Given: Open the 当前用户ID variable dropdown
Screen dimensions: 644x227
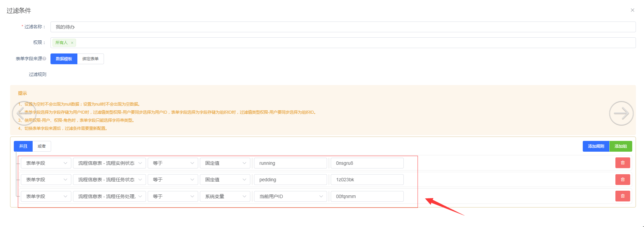Looking at the screenshot, I should coord(290,196).
